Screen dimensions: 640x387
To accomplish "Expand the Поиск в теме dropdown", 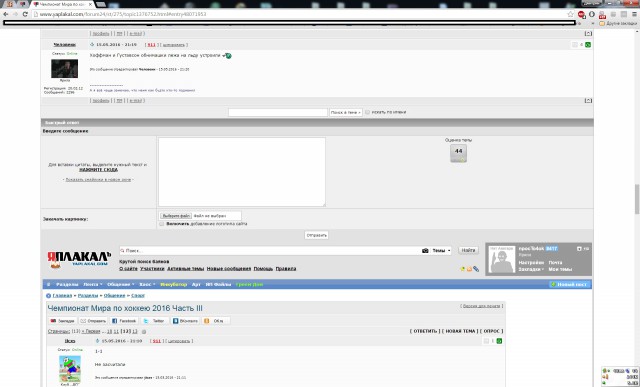I will [x=346, y=112].
